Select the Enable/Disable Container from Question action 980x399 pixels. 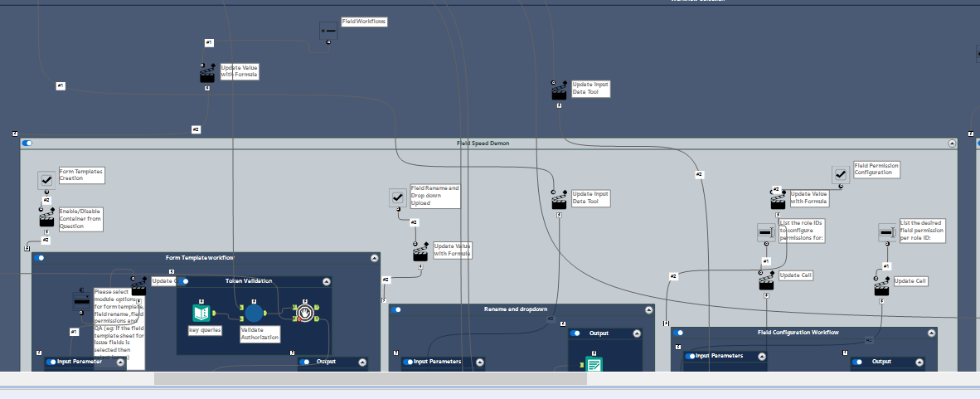(47, 220)
